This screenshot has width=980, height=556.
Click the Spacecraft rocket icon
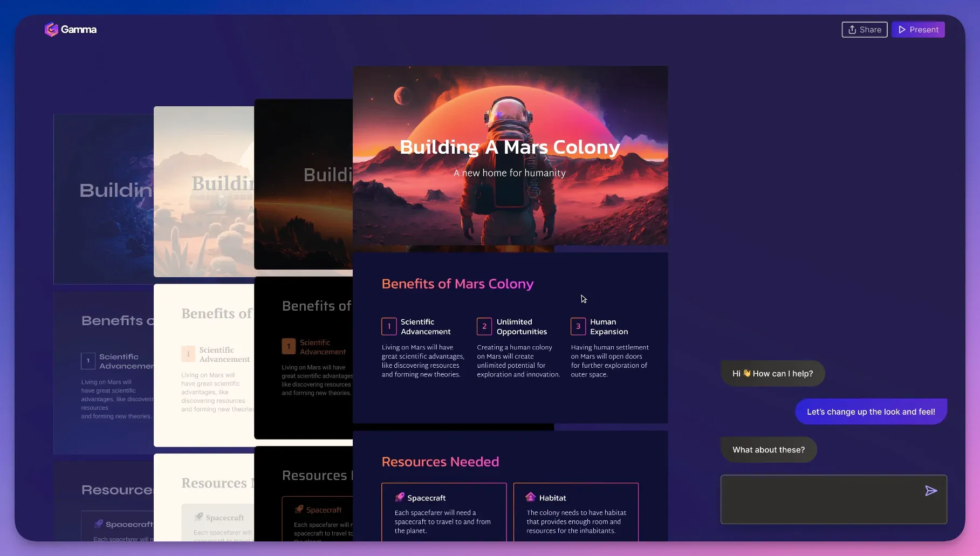tap(400, 497)
